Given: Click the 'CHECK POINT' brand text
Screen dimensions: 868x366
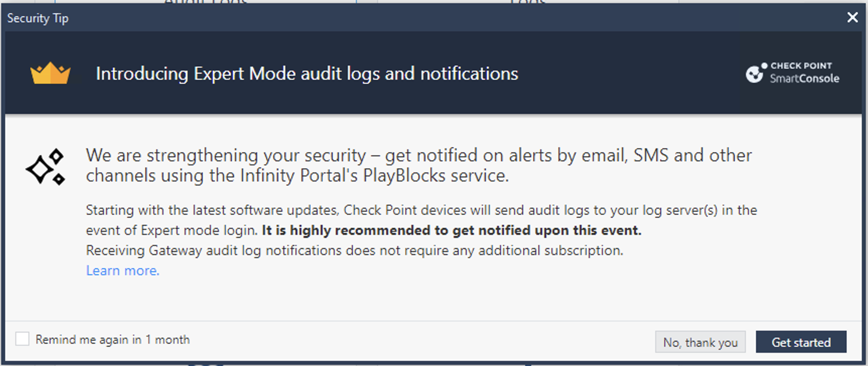Looking at the screenshot, I should [801, 66].
